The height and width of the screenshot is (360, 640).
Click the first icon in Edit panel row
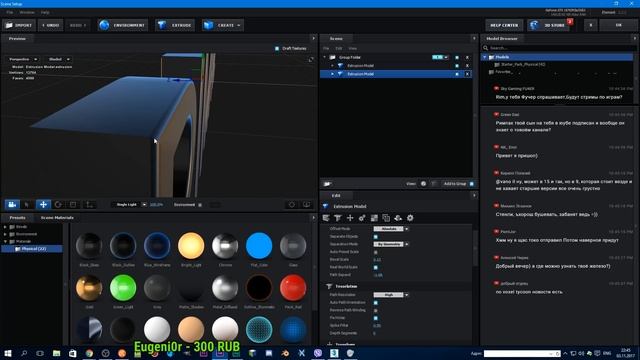326,218
